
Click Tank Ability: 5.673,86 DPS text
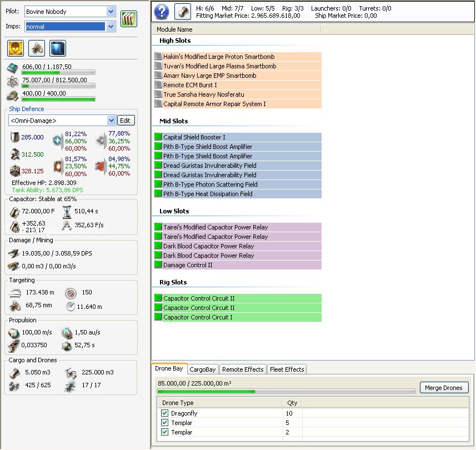click(x=47, y=190)
